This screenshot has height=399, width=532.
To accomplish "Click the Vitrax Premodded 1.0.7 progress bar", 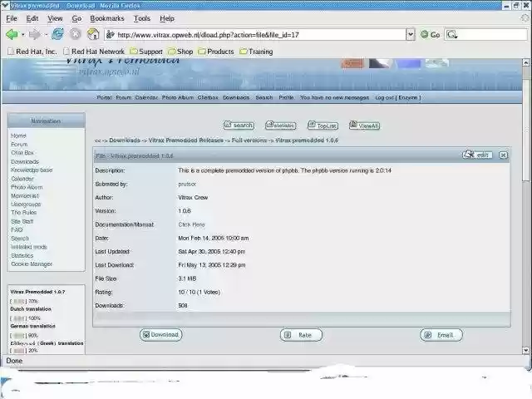I will tap(18, 301).
